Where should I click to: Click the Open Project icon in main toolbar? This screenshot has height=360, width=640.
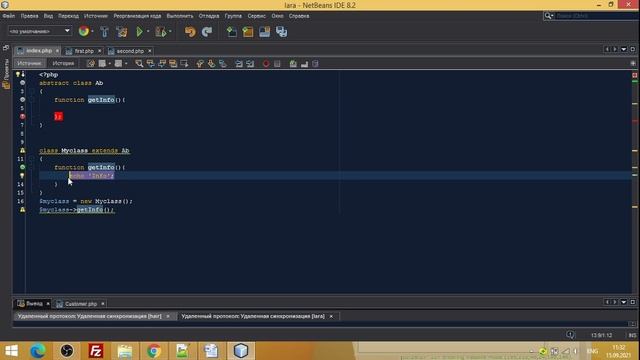264,31
